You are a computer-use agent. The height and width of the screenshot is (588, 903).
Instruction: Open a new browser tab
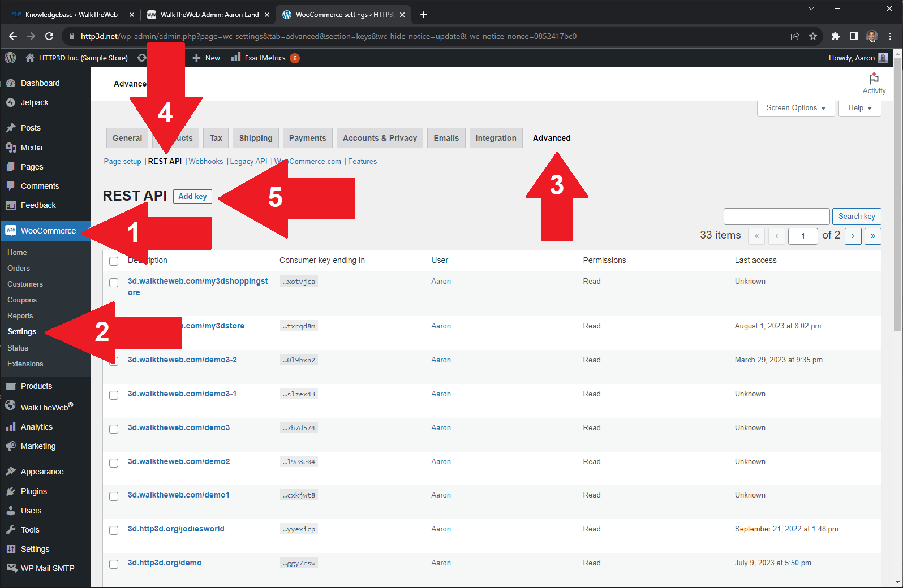(424, 15)
